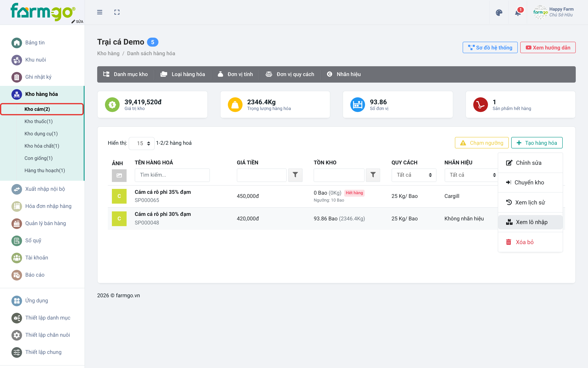The height and width of the screenshot is (368, 588).
Task: Click the Ứng dụng apps icon
Action: [17, 301]
